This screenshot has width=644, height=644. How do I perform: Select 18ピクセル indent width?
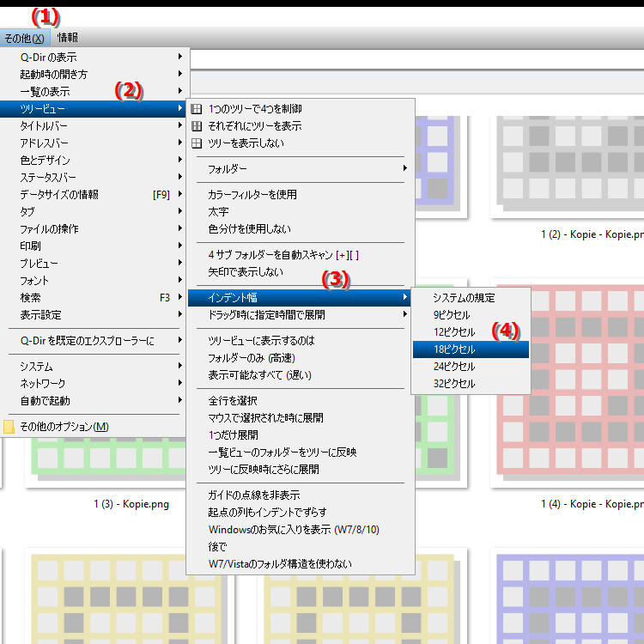(471, 349)
